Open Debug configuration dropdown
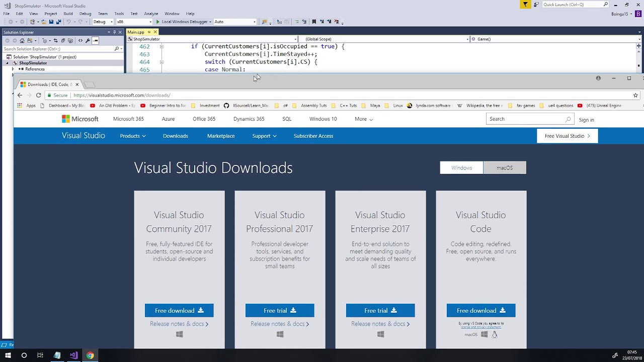644x362 pixels. point(103,22)
